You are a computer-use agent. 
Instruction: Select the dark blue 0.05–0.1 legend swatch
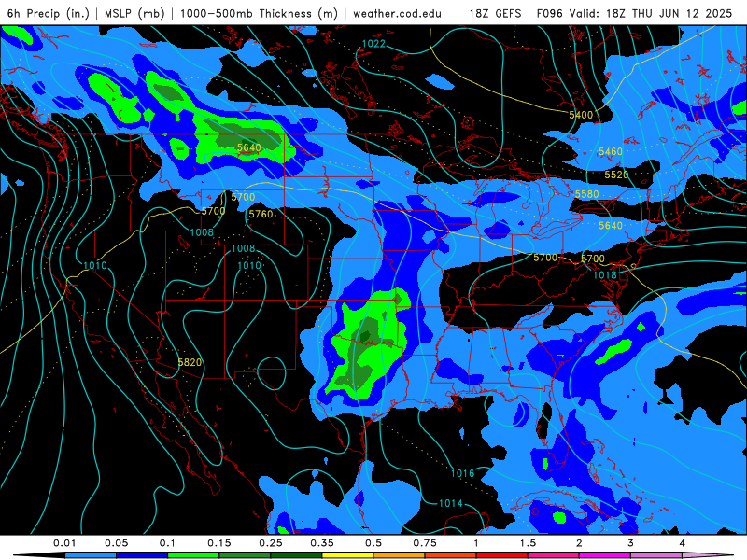coord(142,555)
